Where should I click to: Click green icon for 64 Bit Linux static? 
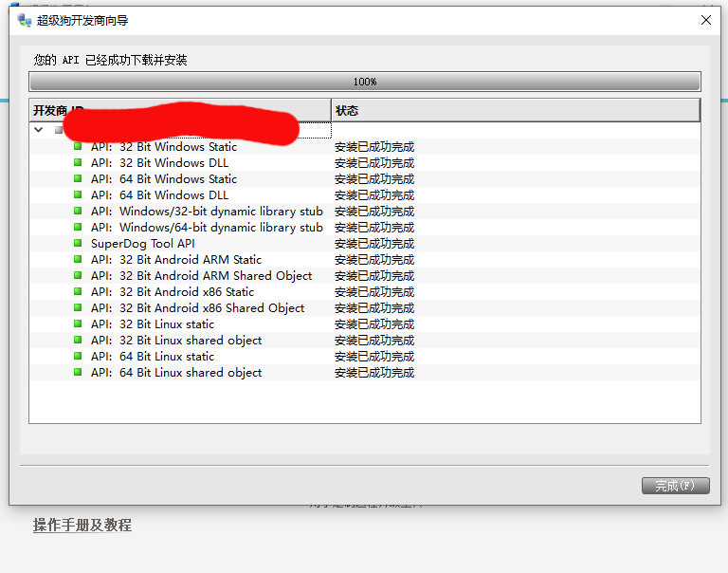(x=78, y=356)
